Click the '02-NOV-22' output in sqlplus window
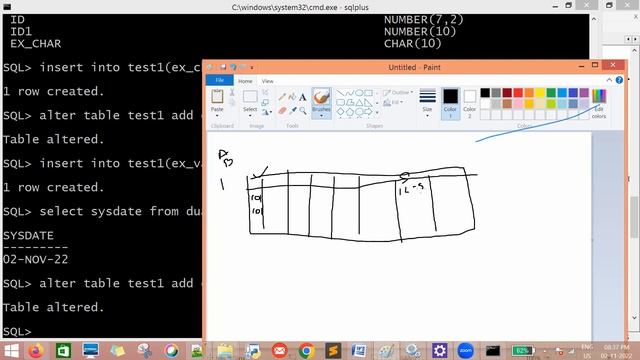640x360 pixels. pos(36,259)
